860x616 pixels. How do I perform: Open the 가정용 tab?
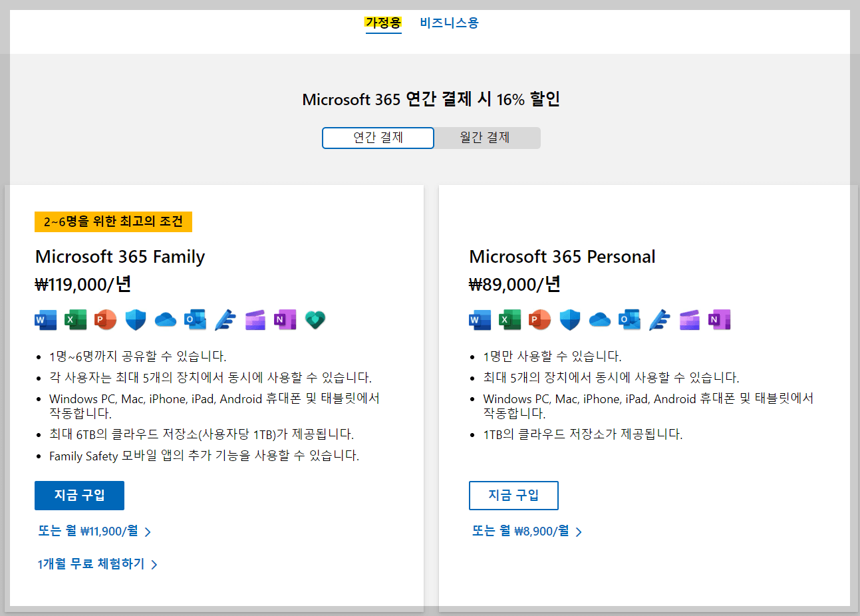pos(383,23)
